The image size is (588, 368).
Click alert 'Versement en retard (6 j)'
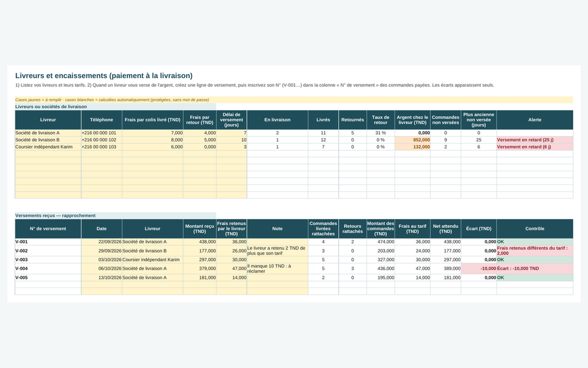(x=535, y=147)
